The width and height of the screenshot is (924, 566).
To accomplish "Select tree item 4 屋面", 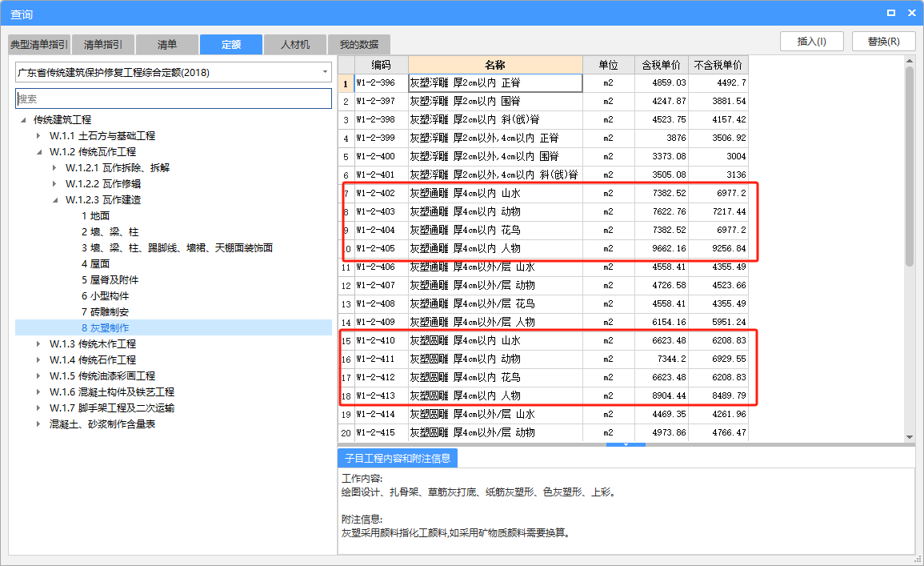I will (95, 263).
